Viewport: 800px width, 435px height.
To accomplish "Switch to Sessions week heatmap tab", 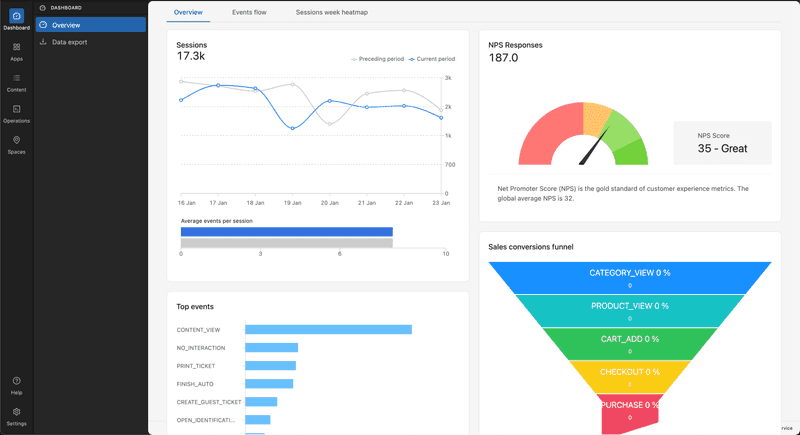I will tap(331, 12).
